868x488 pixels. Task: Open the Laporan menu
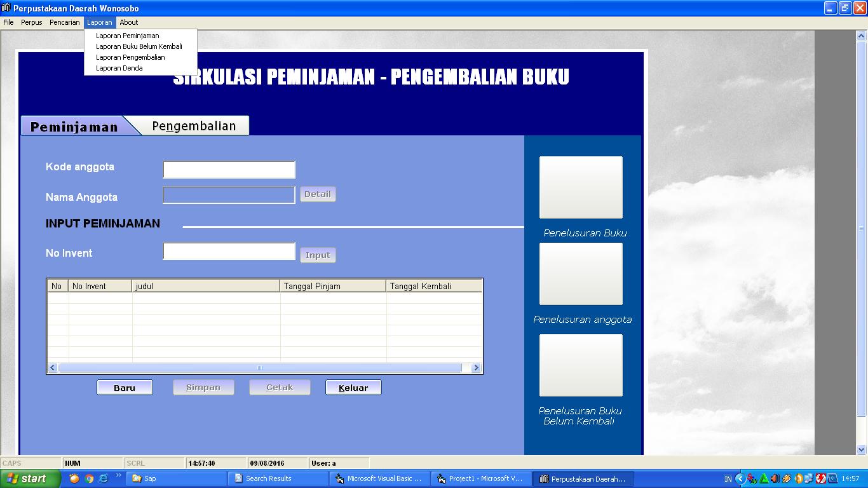99,22
